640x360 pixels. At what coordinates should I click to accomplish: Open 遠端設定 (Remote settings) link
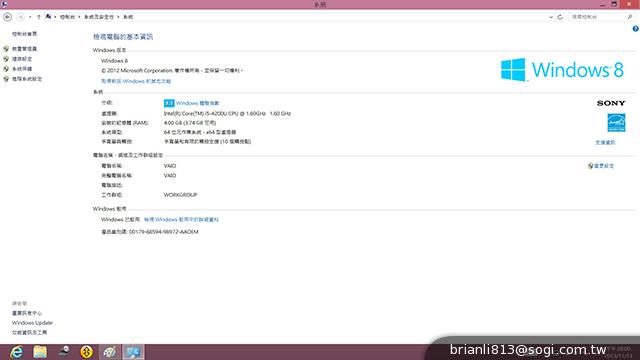(22, 59)
